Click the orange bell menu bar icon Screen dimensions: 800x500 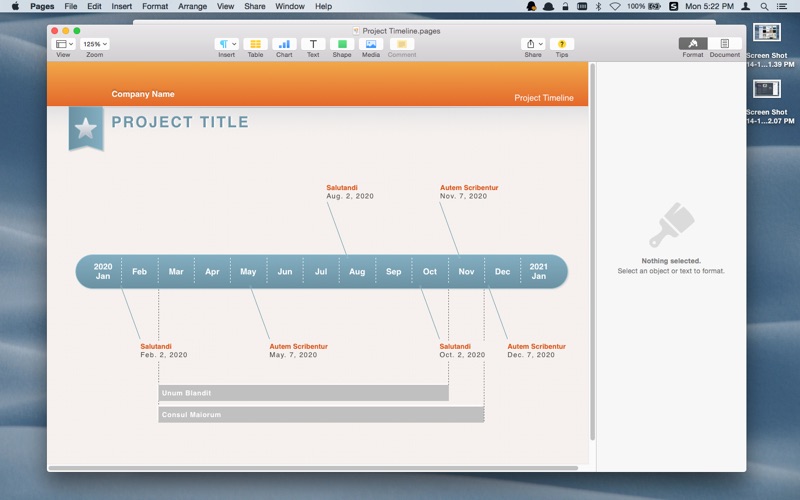531,6
